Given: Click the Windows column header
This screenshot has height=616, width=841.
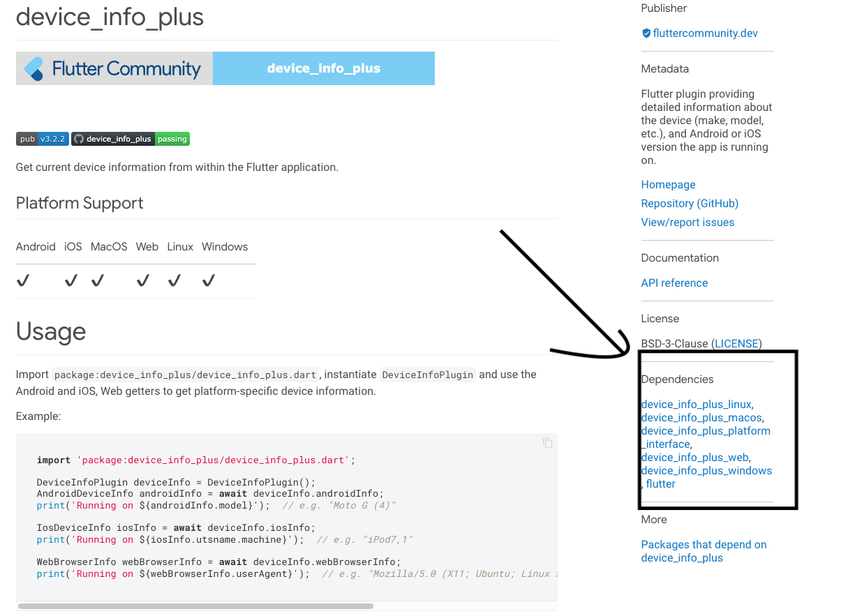Looking at the screenshot, I should [x=225, y=246].
